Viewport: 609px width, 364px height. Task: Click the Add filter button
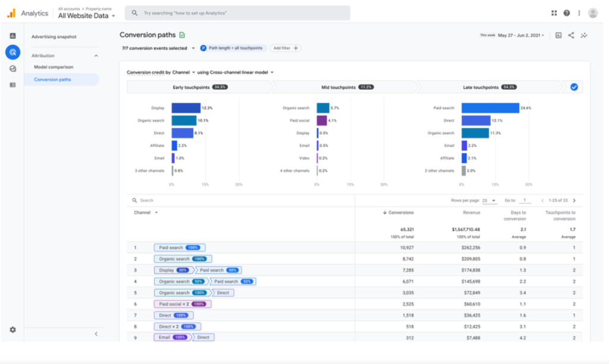click(x=285, y=48)
